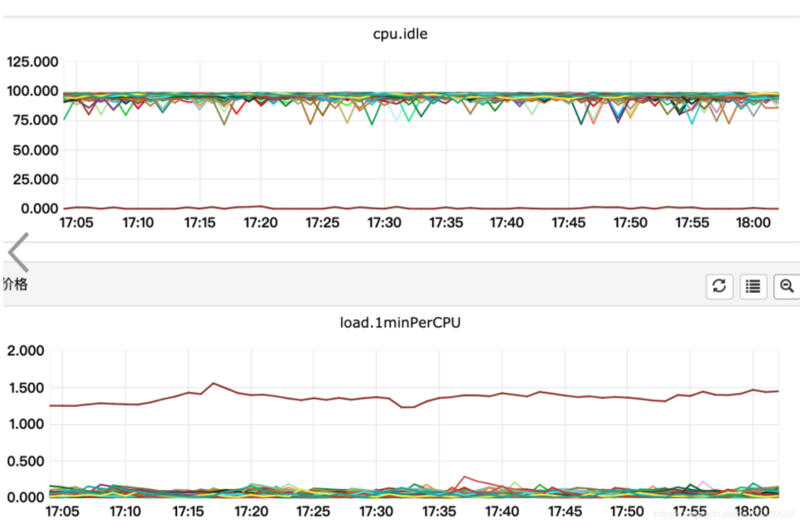
Task: Click the left chevron arrow
Action: tap(18, 252)
